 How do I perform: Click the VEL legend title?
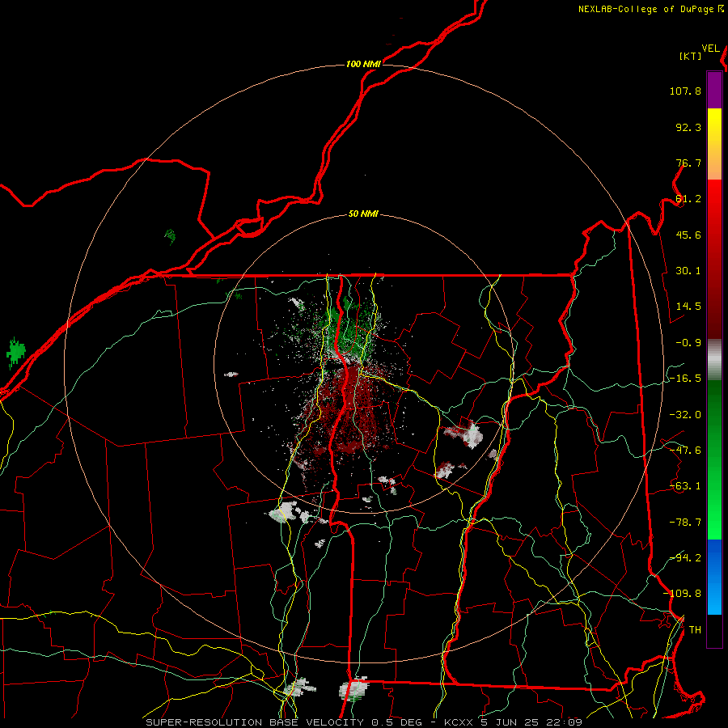710,49
